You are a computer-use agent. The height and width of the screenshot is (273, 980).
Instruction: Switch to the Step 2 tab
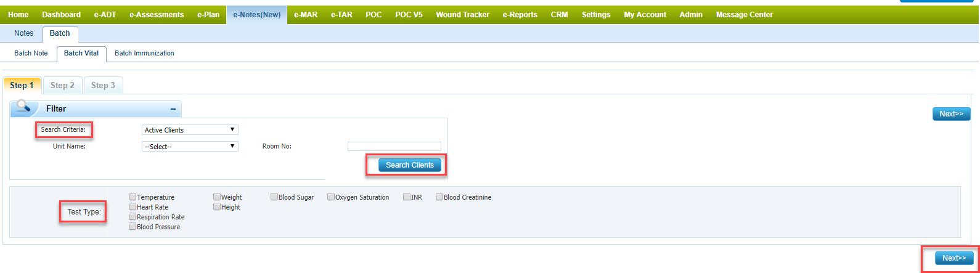[62, 86]
